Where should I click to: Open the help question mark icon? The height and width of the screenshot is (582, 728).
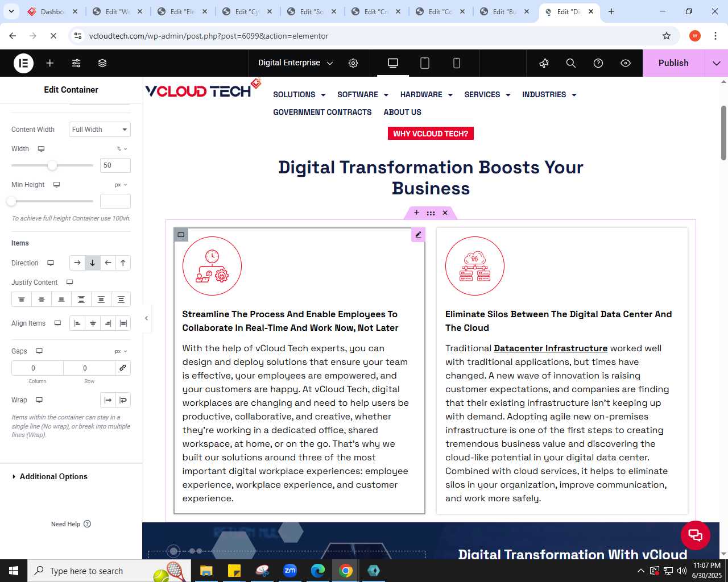tap(598, 63)
